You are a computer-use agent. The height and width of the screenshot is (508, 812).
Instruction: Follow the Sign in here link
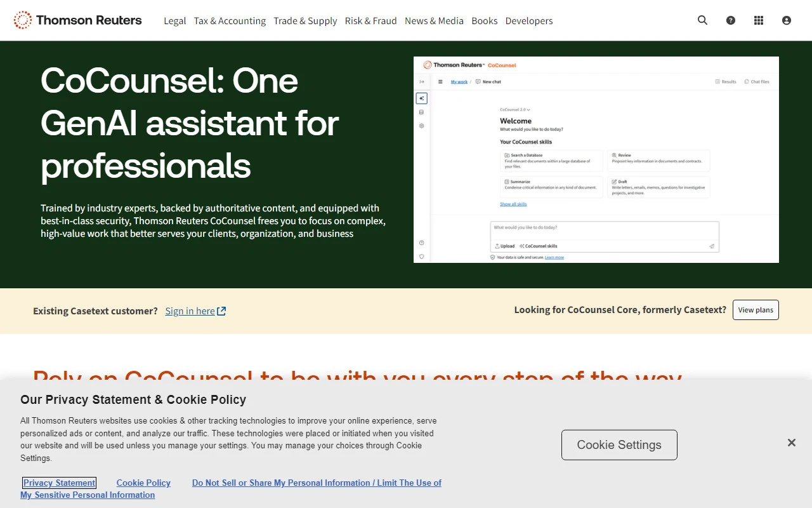pyautogui.click(x=190, y=311)
